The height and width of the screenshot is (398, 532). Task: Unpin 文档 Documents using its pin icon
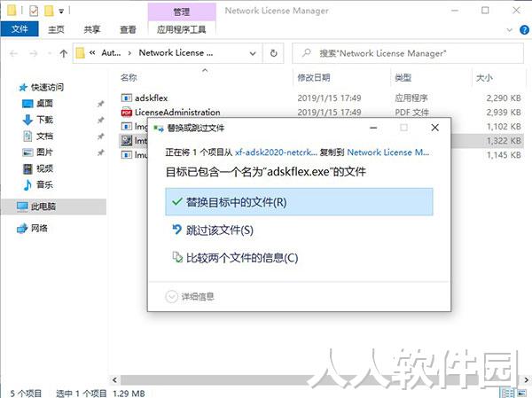100,136
